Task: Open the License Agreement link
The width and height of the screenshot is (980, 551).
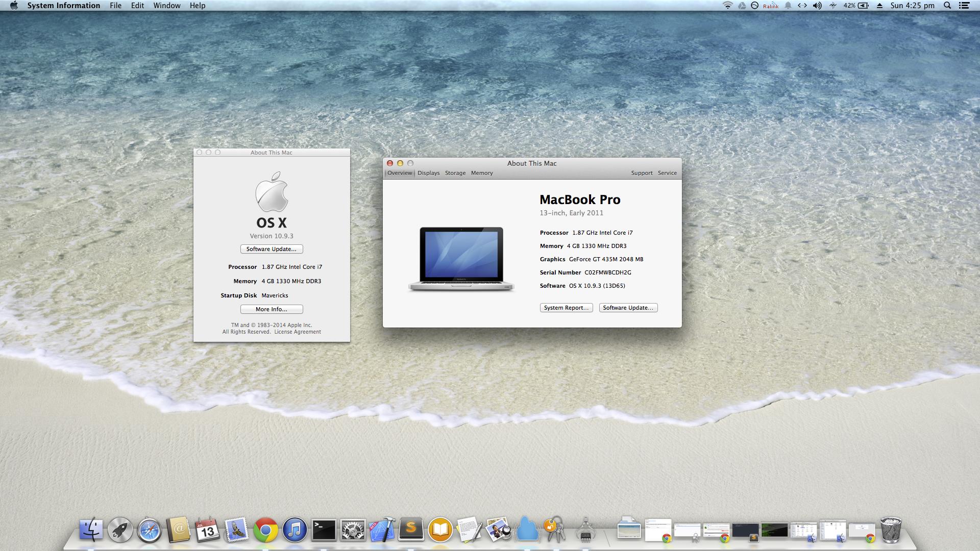Action: coord(298,332)
